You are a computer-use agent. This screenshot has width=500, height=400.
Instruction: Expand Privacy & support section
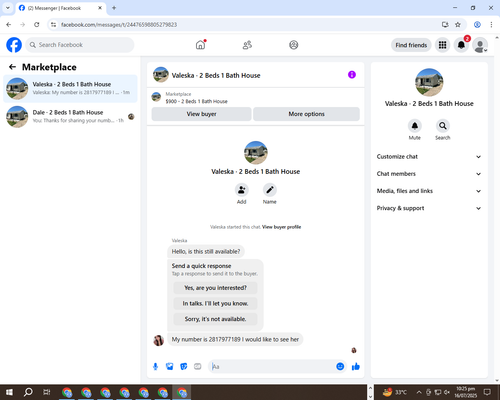429,208
